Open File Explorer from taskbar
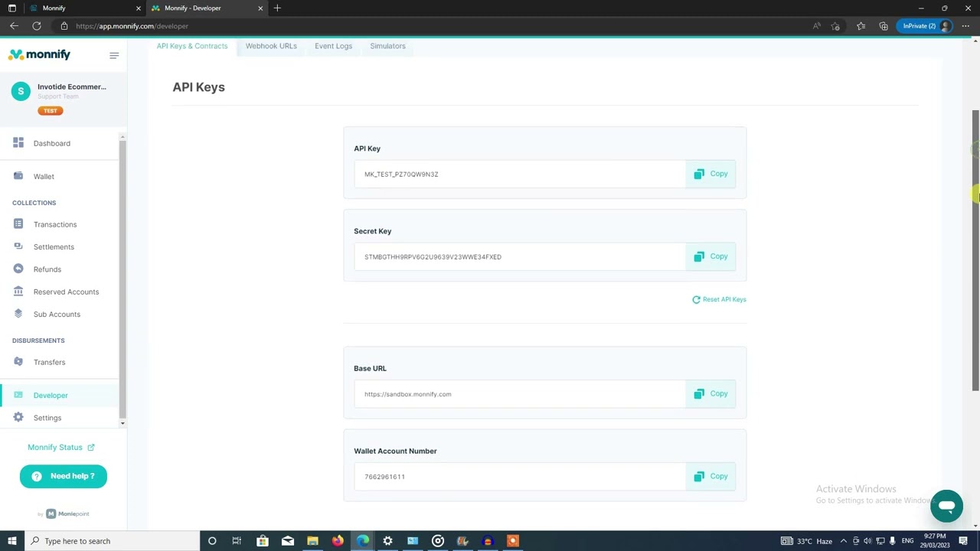The width and height of the screenshot is (980, 551). pos(312,541)
